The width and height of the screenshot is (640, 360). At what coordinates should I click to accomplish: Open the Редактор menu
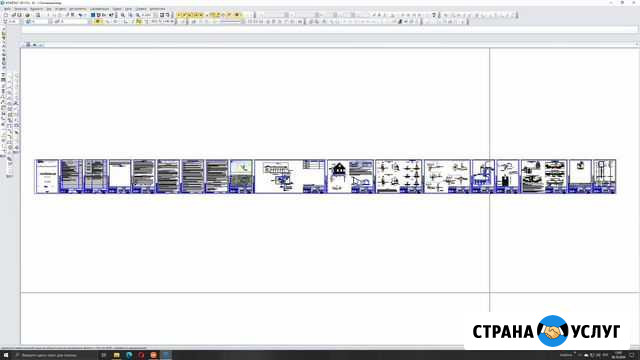click(20, 9)
